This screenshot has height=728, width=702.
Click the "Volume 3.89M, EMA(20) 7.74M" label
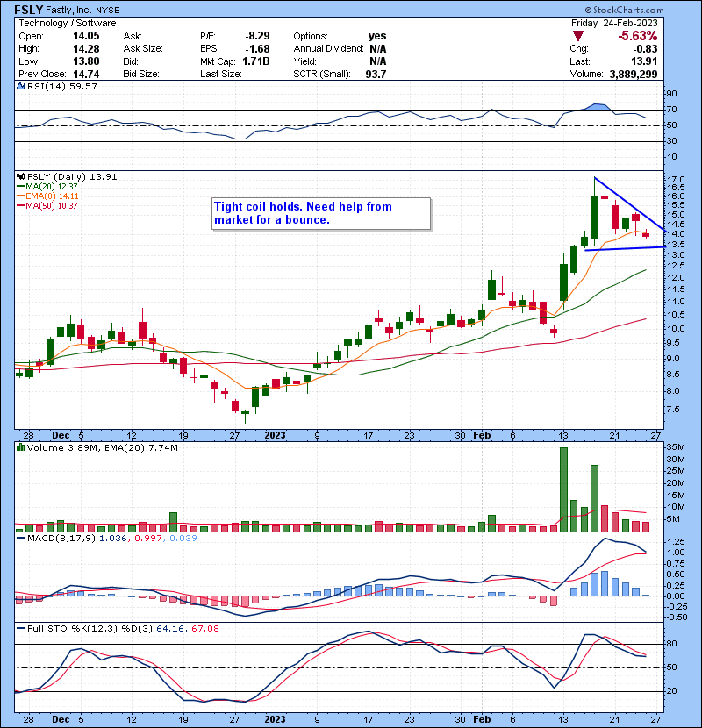pos(102,447)
